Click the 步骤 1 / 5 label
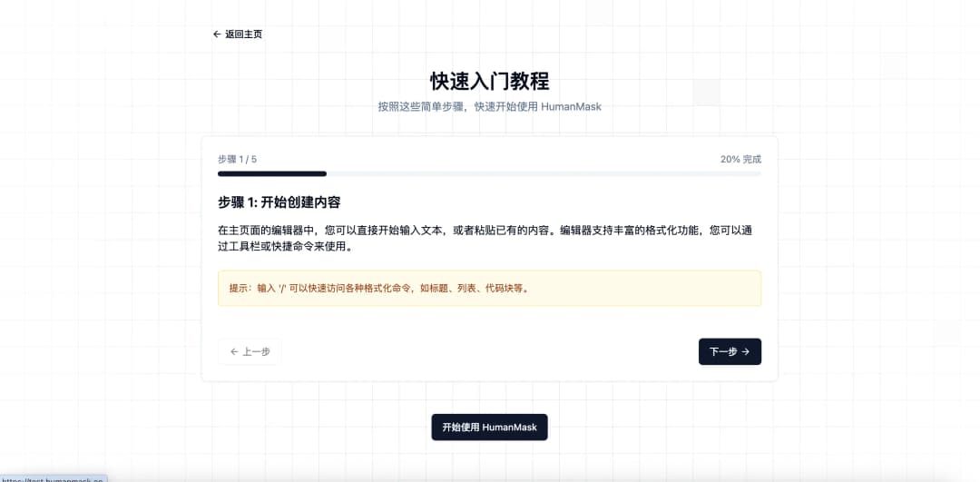Screen dimensions: 980x482 [238, 160]
